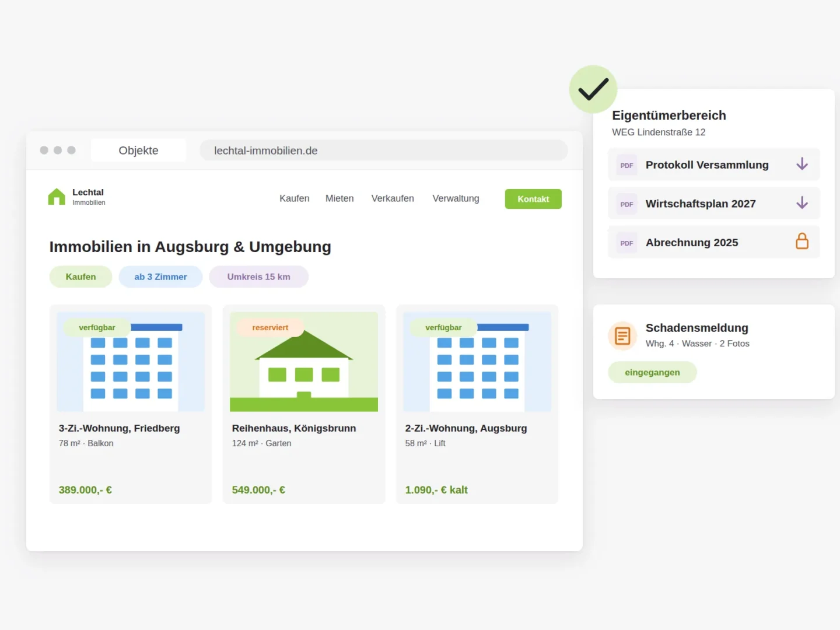Open the Mieten navigation item
This screenshot has width=840, height=630.
click(x=339, y=198)
